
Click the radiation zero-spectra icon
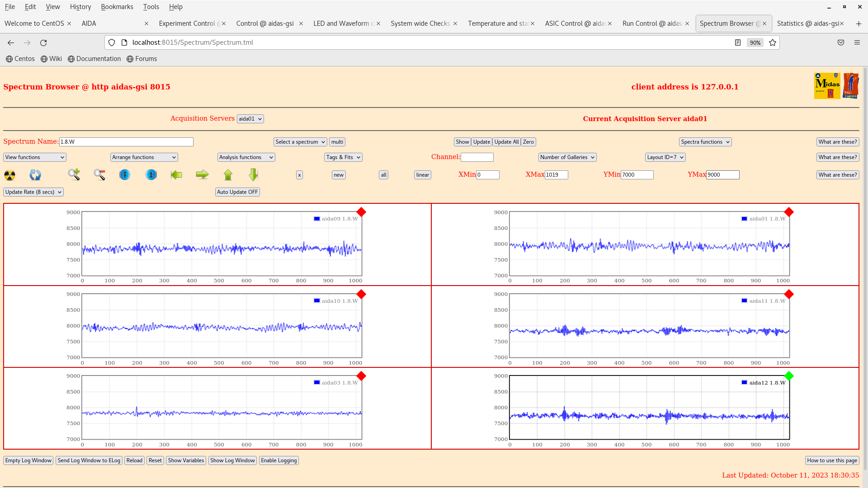[9, 175]
